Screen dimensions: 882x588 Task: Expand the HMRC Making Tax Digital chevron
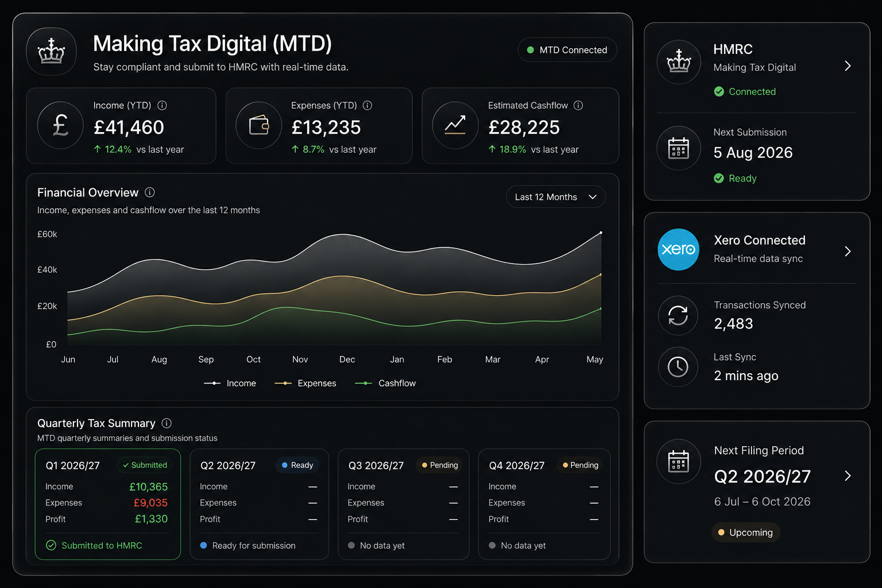coord(848,66)
